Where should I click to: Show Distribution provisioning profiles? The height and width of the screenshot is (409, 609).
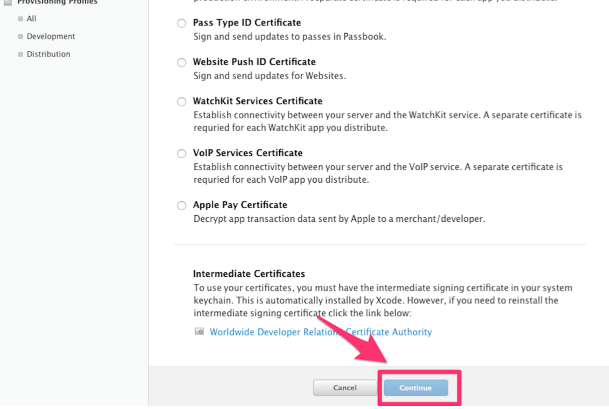48,54
